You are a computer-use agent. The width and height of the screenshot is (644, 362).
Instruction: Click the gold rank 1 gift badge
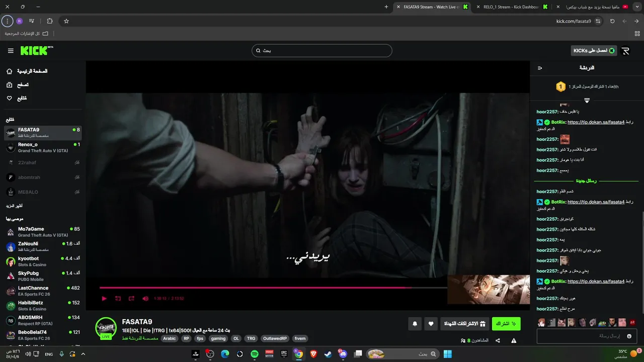click(x=560, y=87)
